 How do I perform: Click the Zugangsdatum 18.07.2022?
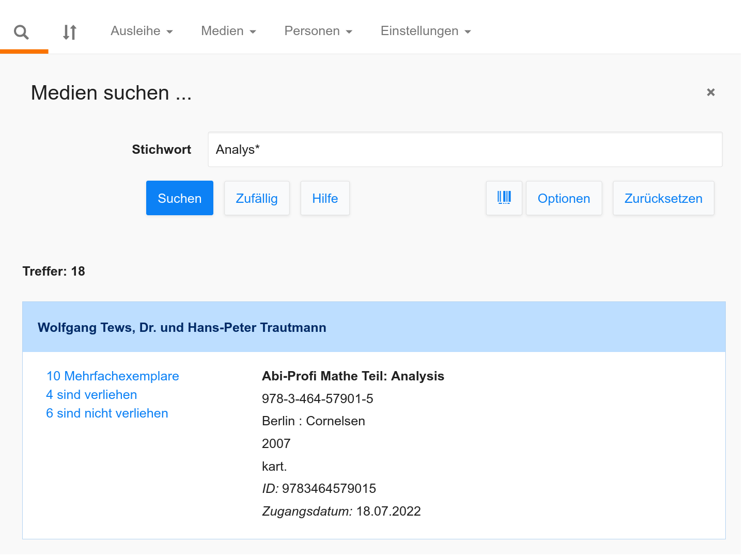tap(388, 511)
